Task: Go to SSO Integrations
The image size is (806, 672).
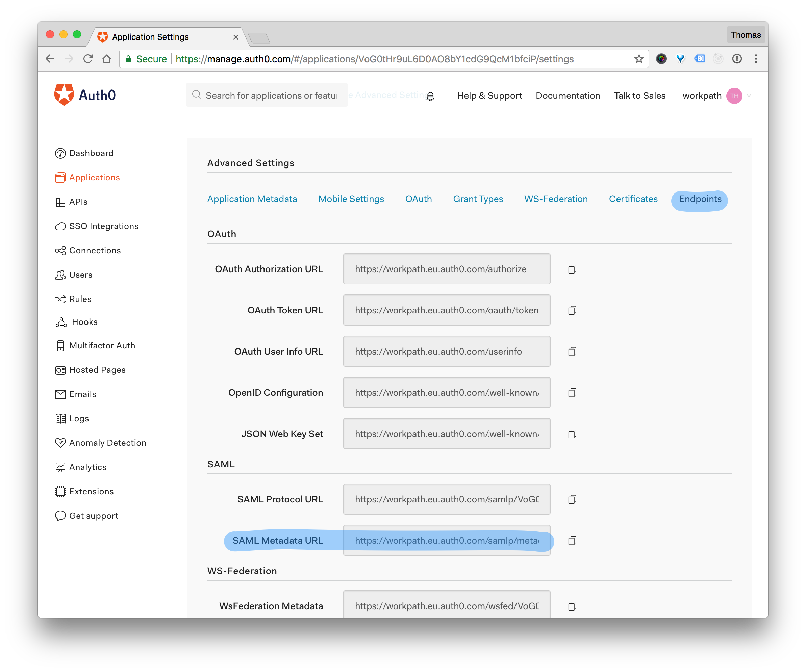Action: pos(97,226)
